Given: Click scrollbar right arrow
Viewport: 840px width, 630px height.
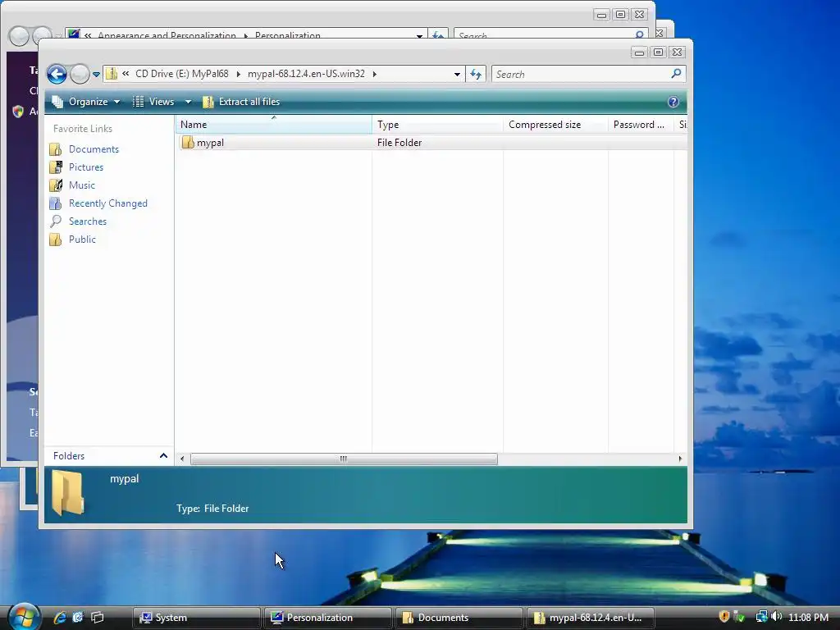Looking at the screenshot, I should click(x=680, y=459).
